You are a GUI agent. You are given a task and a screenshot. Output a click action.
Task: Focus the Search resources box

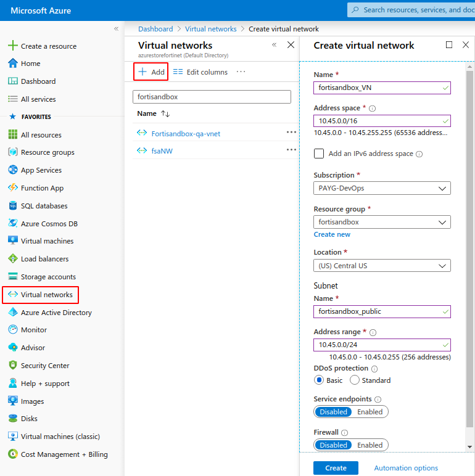411,10
